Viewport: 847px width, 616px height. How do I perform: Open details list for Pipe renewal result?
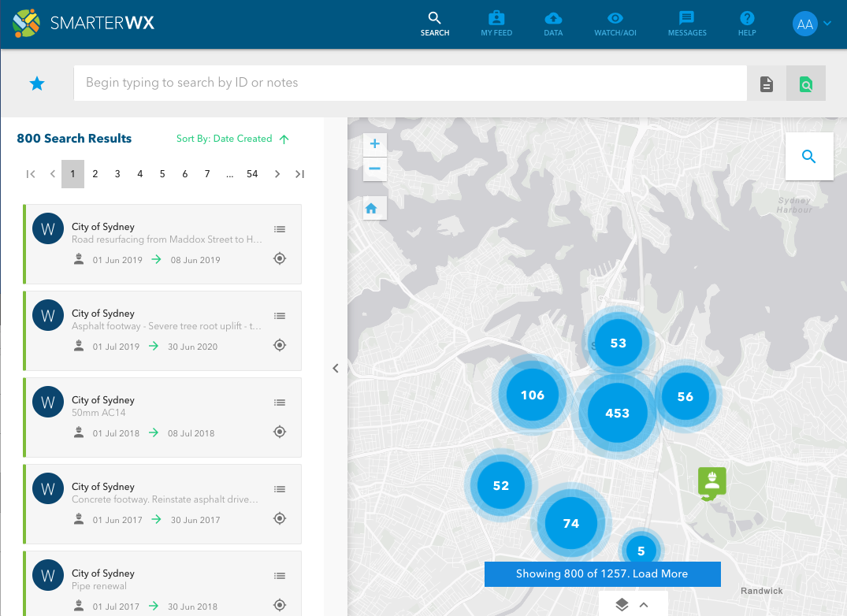point(279,576)
